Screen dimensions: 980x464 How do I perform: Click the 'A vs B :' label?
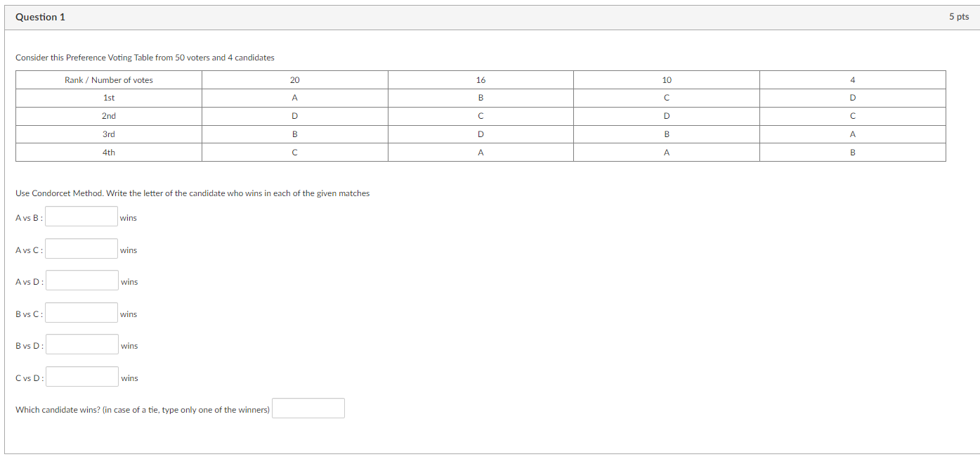coord(29,218)
